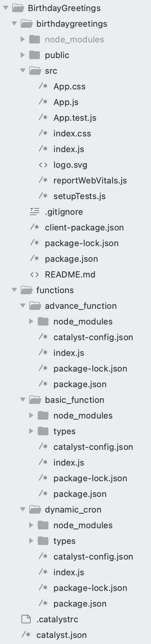151x644 pixels.
Task: Click the code icon beside catalyst.json
Action: 26,635
